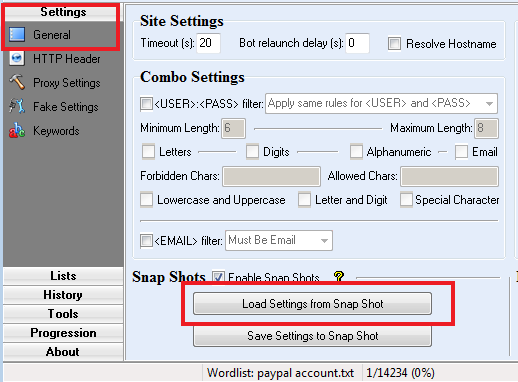518x382 pixels.
Task: Expand the Lists section
Action: click(63, 276)
